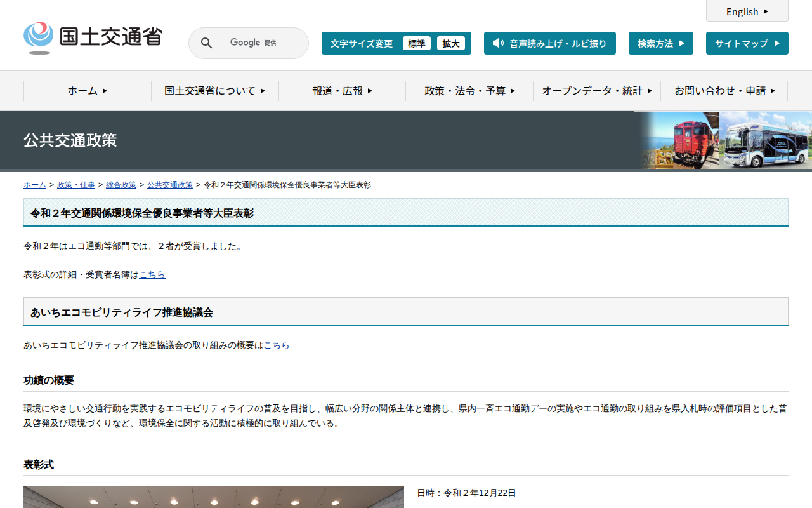The image size is (812, 508).
Task: Open こちら link for 表彰式の詳細・受賞者名簿
Action: click(152, 274)
